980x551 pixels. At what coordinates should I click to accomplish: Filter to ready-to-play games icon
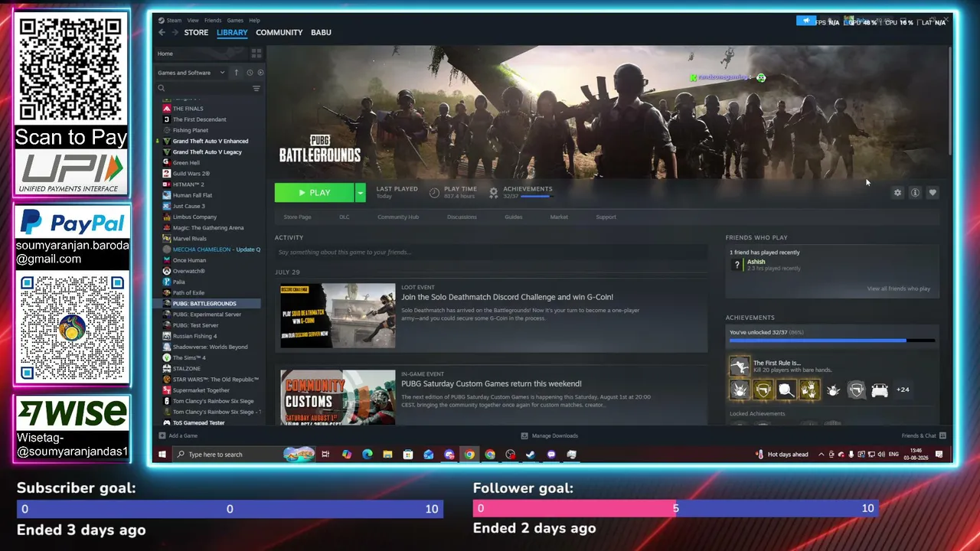pyautogui.click(x=260, y=73)
